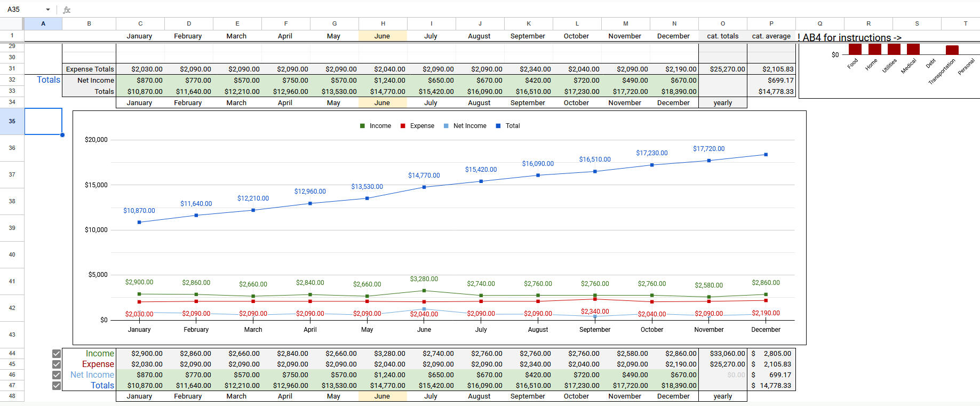This screenshot has width=980, height=406.
Task: Toggle the Net Income row checkbox
Action: pyautogui.click(x=57, y=375)
